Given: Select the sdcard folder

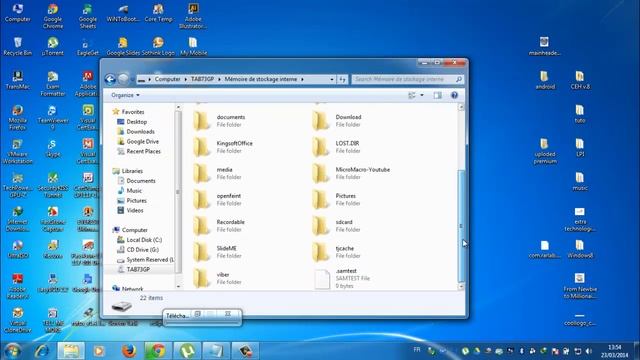Looking at the screenshot, I should pyautogui.click(x=337, y=226).
